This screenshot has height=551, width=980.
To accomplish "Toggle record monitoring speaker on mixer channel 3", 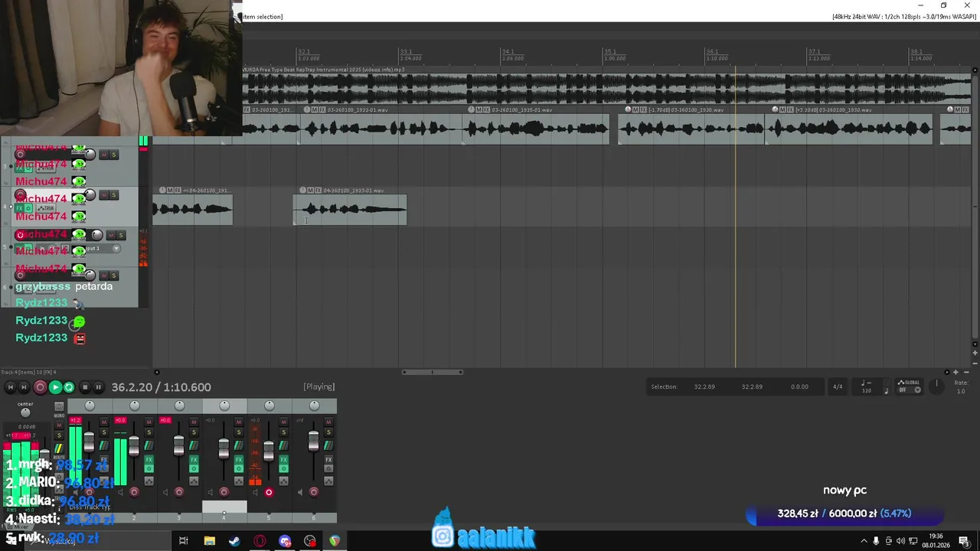I will (165, 492).
